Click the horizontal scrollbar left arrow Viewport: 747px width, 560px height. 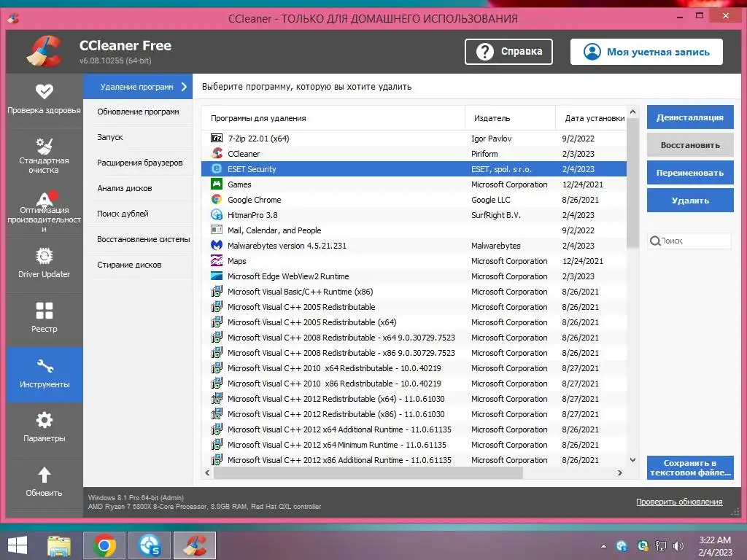tap(207, 472)
